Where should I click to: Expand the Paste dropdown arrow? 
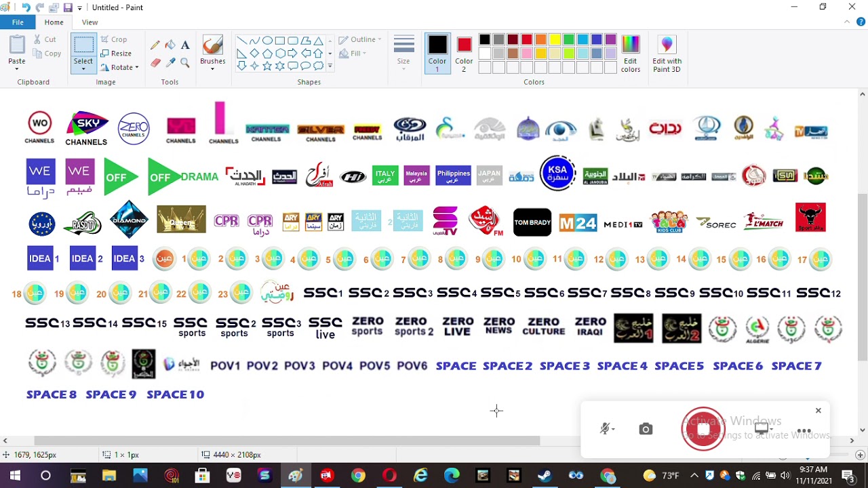click(x=17, y=69)
